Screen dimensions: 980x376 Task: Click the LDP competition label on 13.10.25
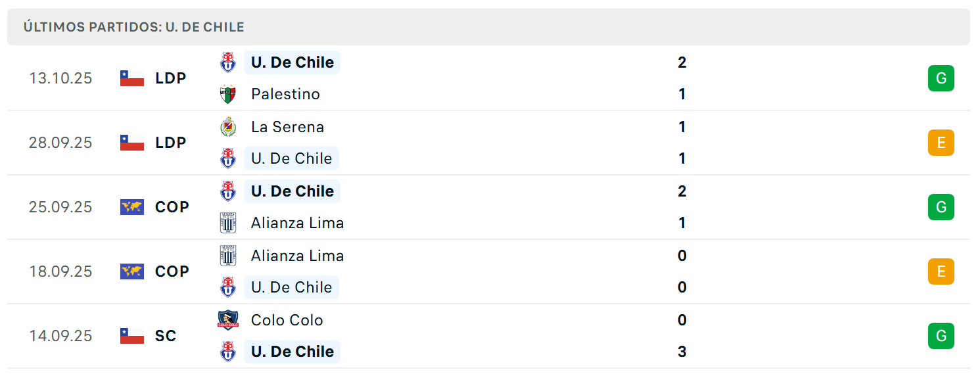[171, 78]
